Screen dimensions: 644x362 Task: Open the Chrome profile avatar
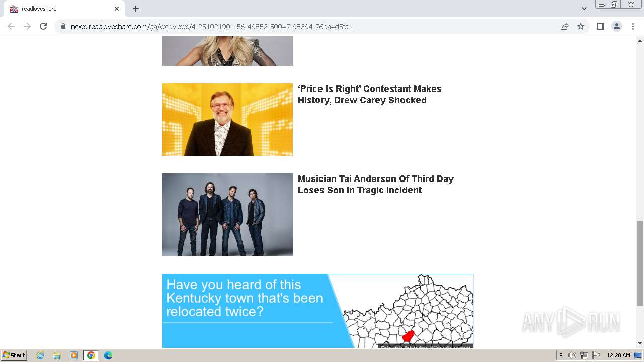(617, 26)
